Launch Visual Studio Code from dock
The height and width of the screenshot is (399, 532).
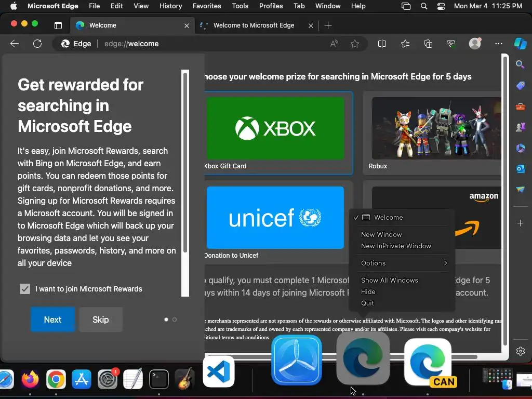tap(219, 372)
